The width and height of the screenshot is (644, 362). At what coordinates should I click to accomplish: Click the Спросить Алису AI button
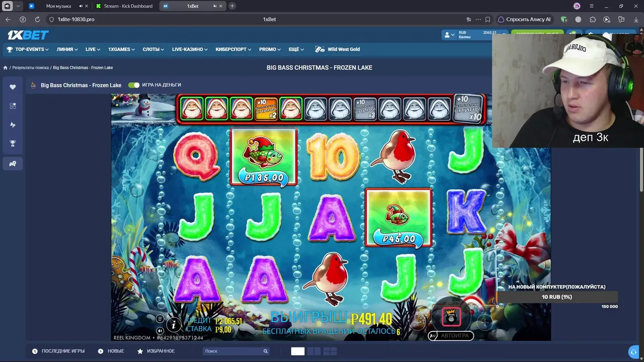point(524,20)
